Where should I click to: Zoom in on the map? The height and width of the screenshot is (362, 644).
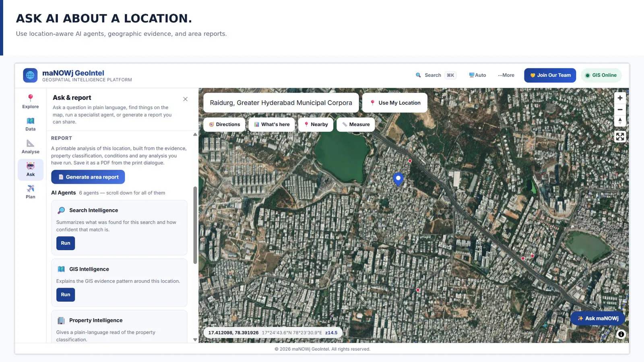(x=620, y=98)
